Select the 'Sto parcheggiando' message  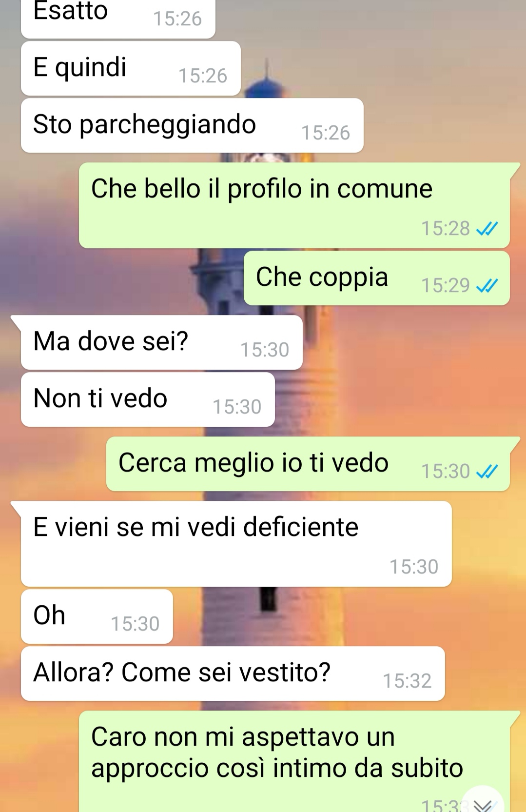click(x=192, y=125)
